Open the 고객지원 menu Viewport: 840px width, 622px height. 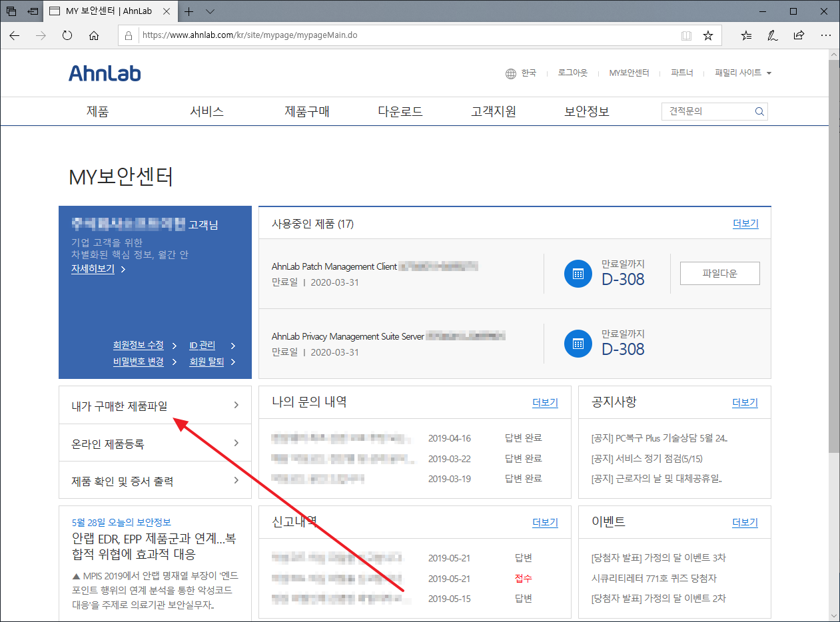[x=494, y=112]
